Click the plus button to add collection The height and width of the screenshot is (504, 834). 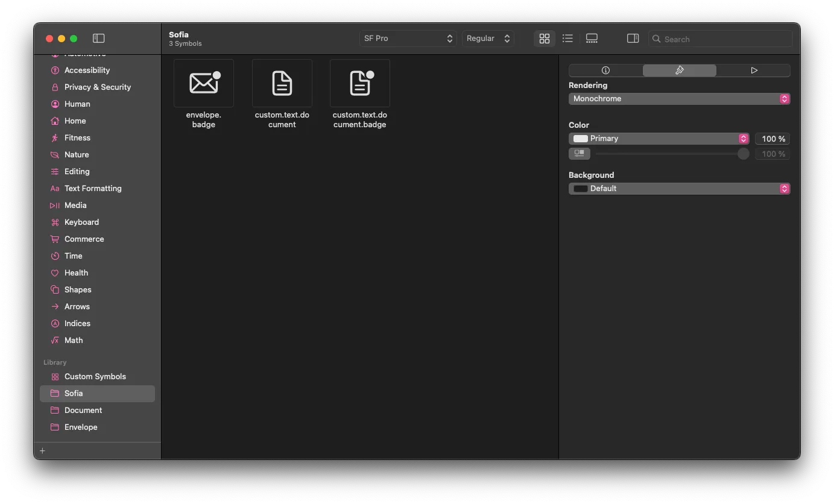pos(42,451)
